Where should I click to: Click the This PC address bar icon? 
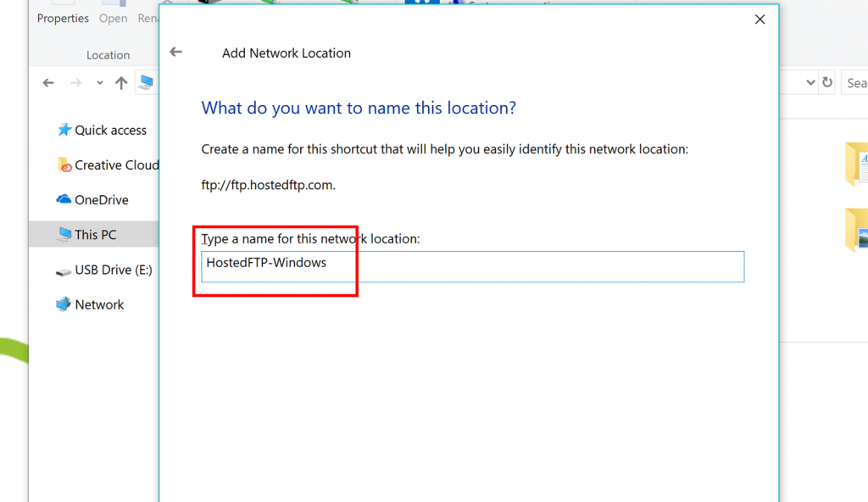point(146,82)
